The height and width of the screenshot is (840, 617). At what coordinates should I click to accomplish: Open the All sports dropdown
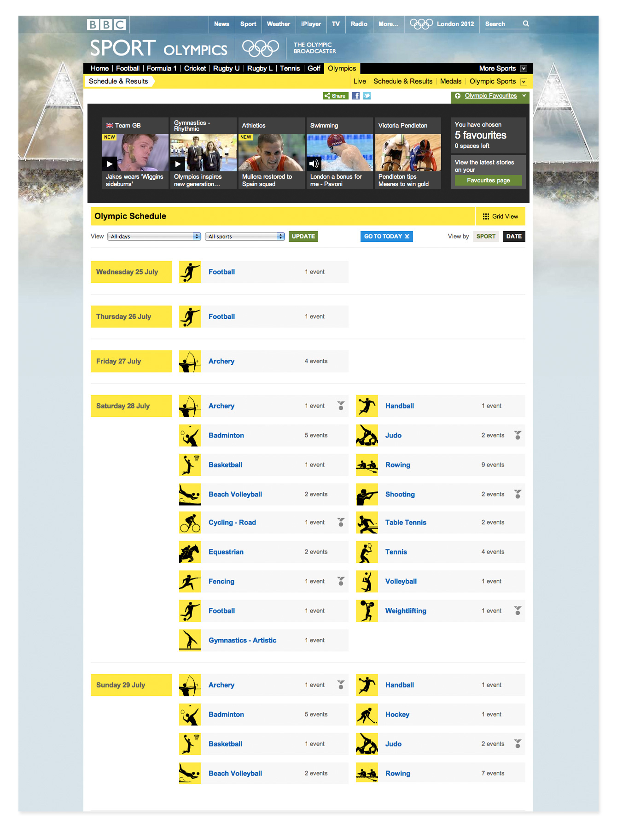(x=245, y=236)
